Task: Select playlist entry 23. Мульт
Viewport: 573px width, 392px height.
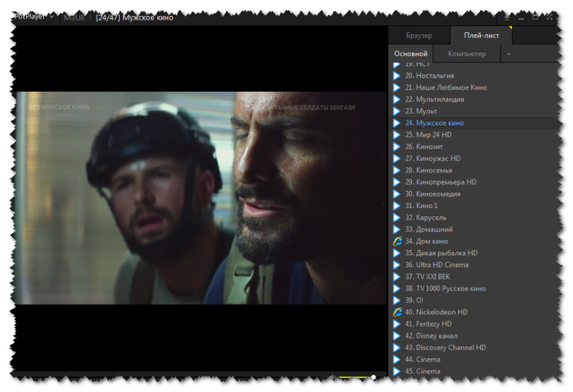Action: [x=474, y=111]
